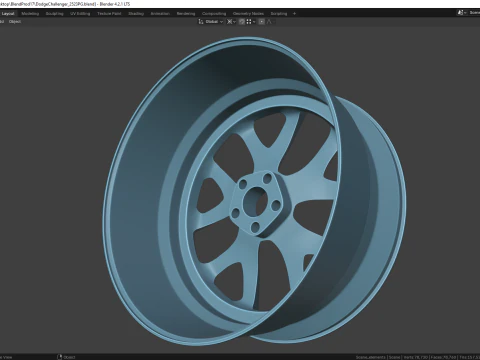Open the Texture Paint workspace
This screenshot has width=480, height=360.
(109, 14)
